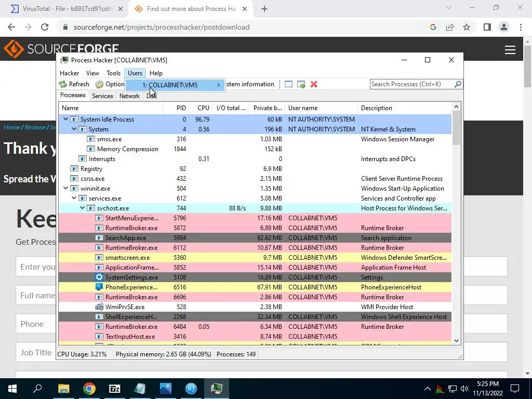Viewport: 532px width, 399px height.
Task: Click the Google icon in address bar
Action: [433, 27]
